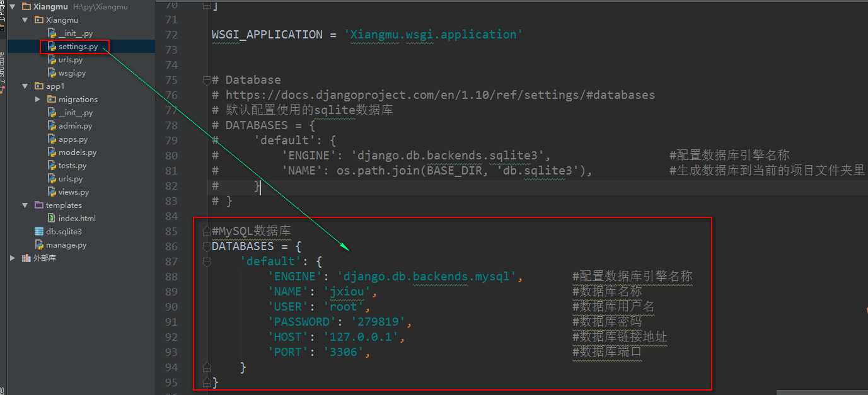The image size is (868, 395).
Task: Click the admin.py file icon
Action: tap(52, 126)
